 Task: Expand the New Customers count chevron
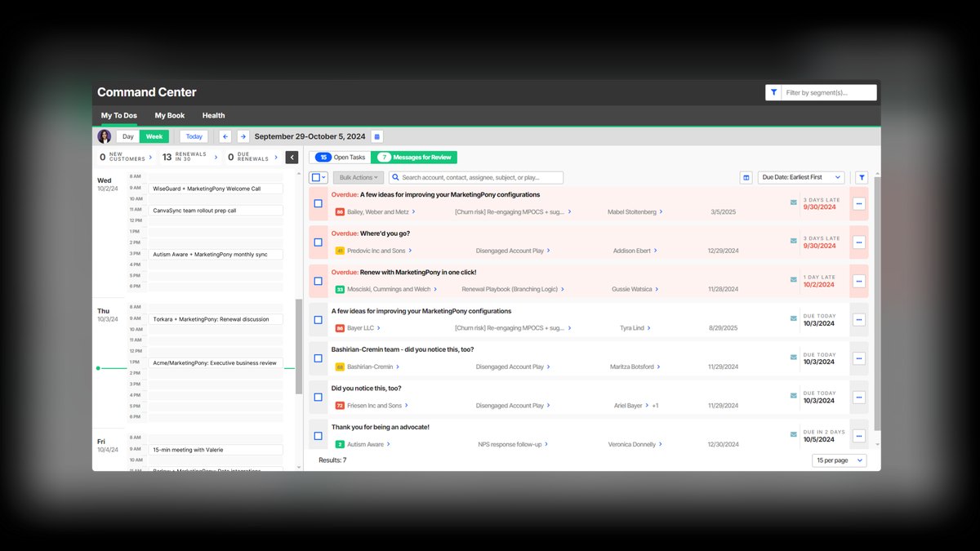coord(151,157)
